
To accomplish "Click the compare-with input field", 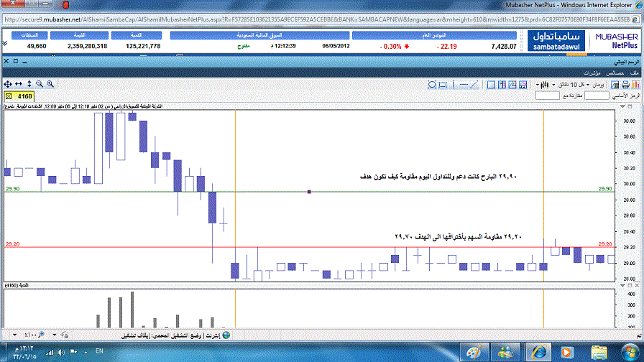I will 548,96.
